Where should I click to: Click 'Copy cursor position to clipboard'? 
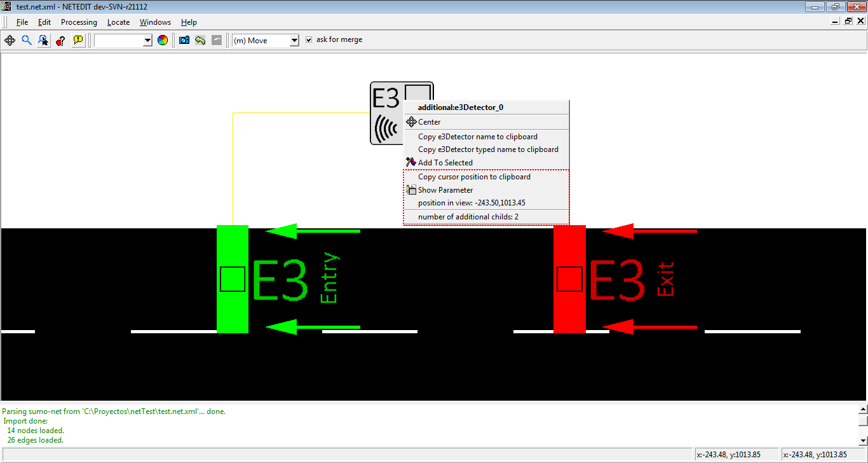(x=474, y=177)
